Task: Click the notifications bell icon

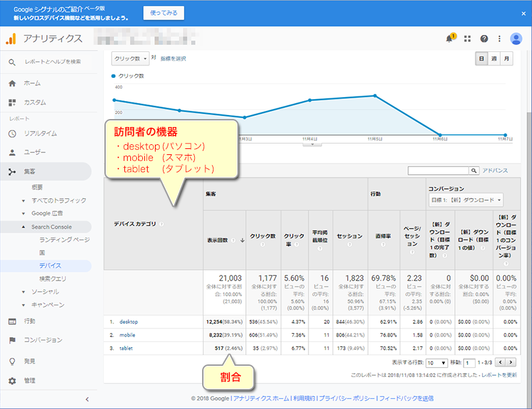Action: (x=450, y=39)
